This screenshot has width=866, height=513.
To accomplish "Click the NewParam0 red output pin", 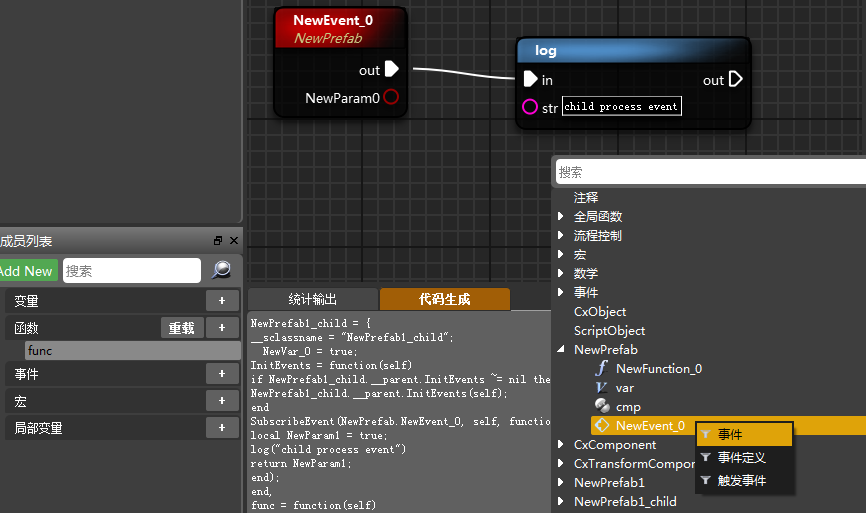I will 391,97.
